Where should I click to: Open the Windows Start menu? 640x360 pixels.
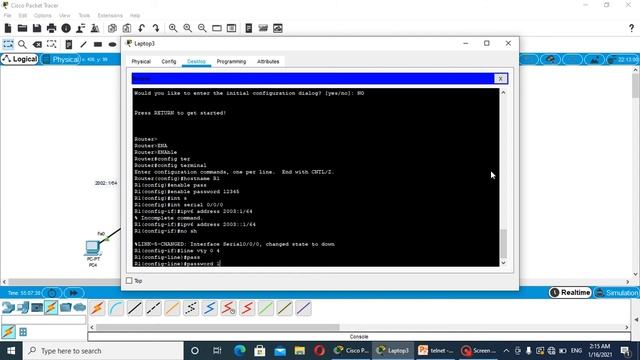click(x=11, y=351)
